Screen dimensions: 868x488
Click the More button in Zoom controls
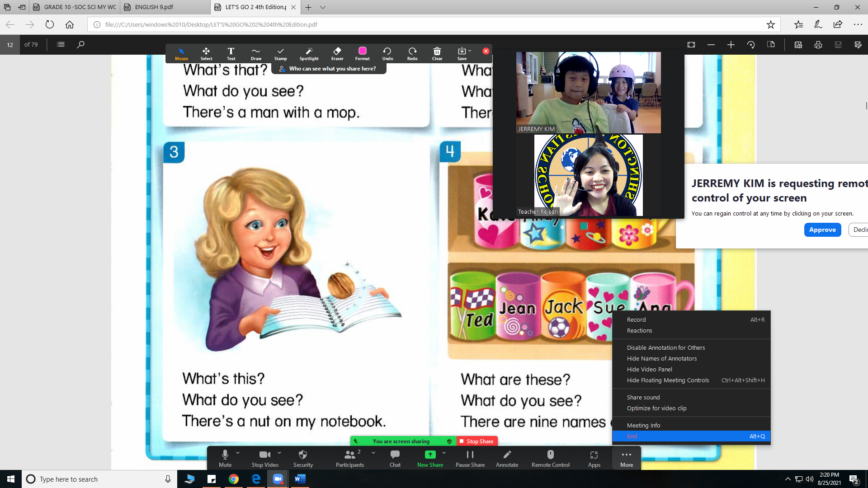[x=627, y=458]
